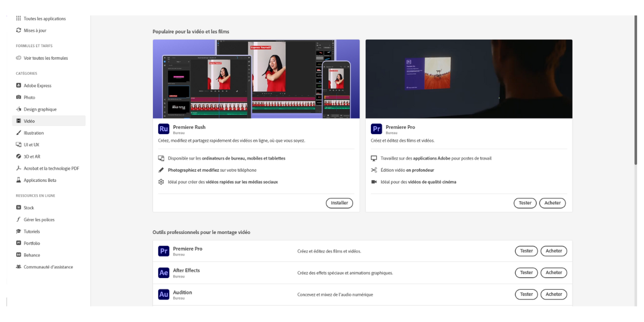This screenshot has width=644, height=322.
Task: Click Acheter for Audition
Action: pos(554,294)
